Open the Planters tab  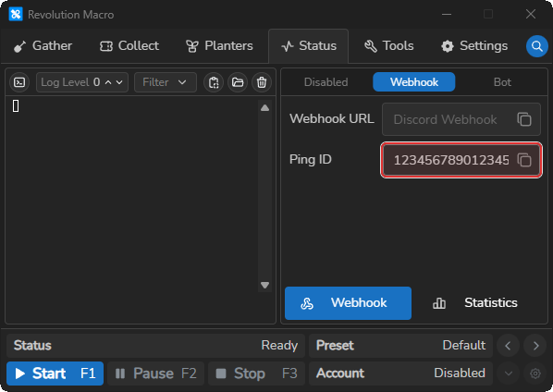tap(219, 46)
